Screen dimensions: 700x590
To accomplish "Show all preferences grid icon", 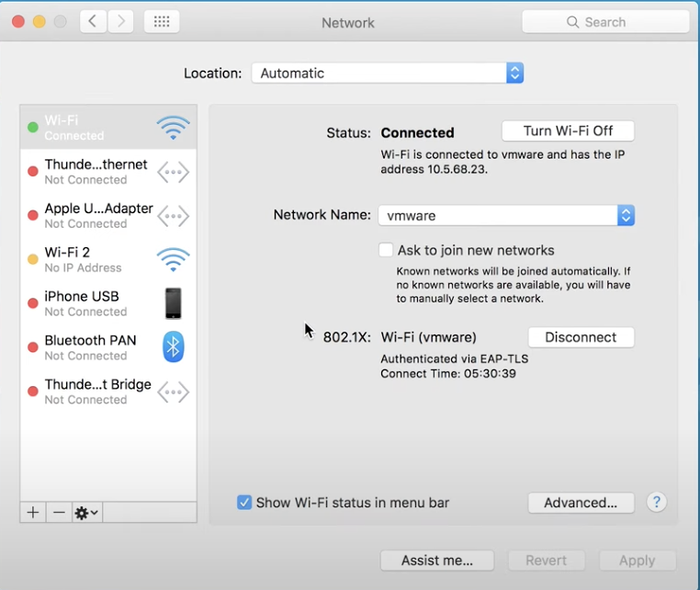I will 162,21.
